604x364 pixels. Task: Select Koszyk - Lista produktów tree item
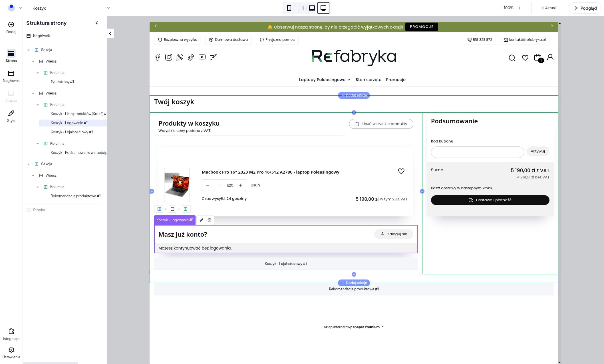pos(78,114)
